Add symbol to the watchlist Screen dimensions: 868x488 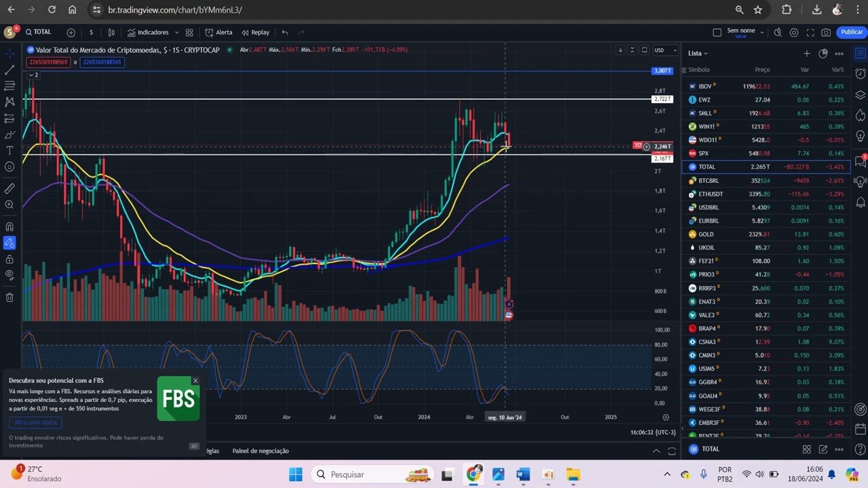coord(806,53)
